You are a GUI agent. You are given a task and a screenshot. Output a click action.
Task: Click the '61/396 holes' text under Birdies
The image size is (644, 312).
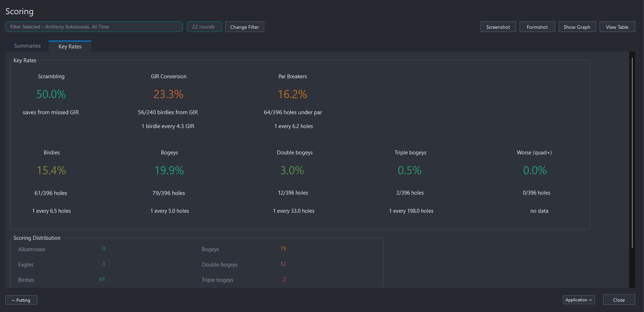pos(51,193)
